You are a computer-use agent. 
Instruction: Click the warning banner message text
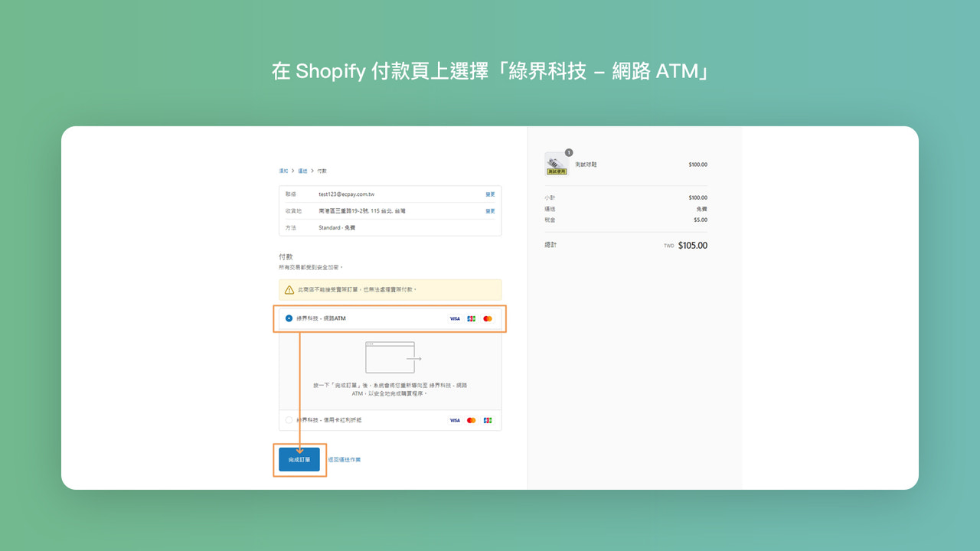point(358,290)
